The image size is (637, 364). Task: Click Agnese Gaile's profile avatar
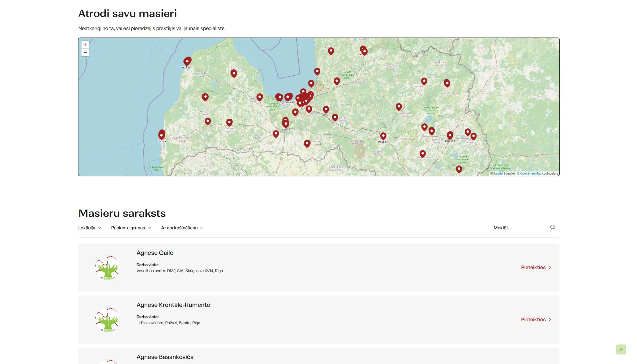click(x=107, y=267)
